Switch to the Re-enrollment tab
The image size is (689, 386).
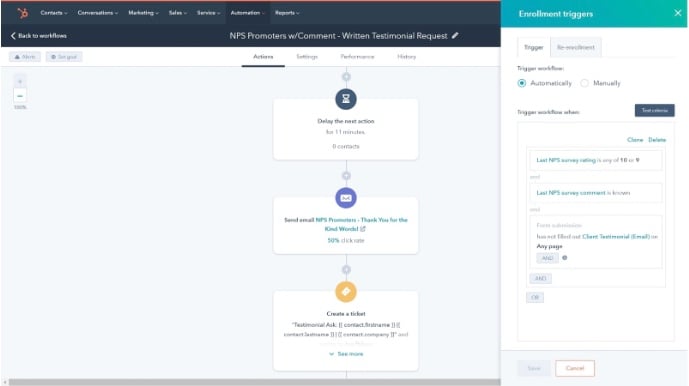click(x=576, y=47)
